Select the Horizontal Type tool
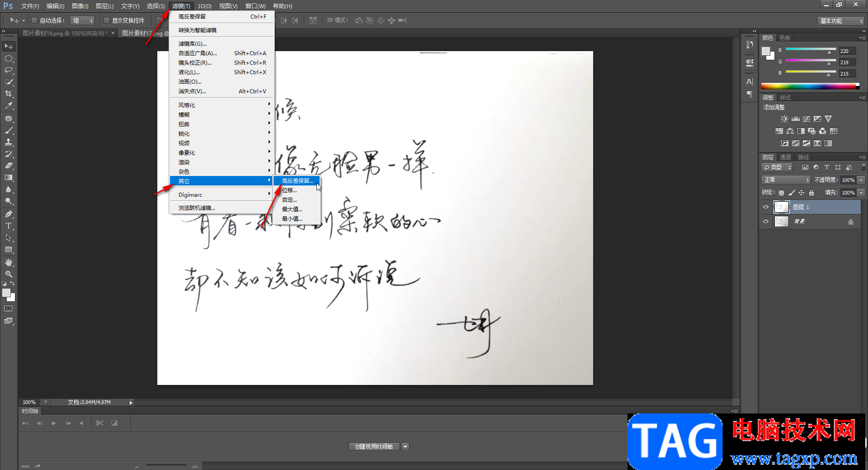 (9, 226)
